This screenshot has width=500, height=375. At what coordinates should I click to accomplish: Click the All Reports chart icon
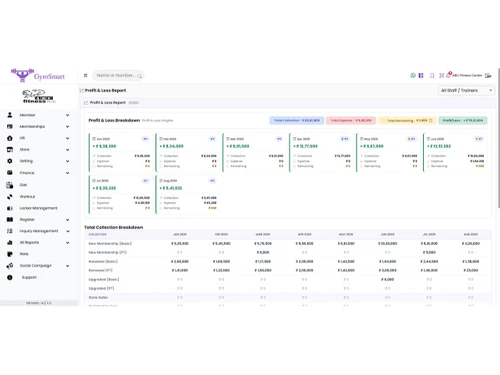click(10, 242)
